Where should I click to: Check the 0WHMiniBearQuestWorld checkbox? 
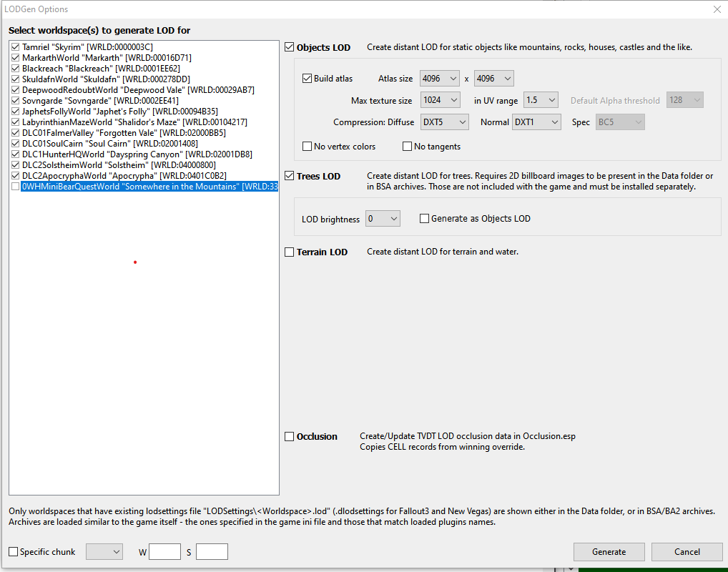coord(15,186)
